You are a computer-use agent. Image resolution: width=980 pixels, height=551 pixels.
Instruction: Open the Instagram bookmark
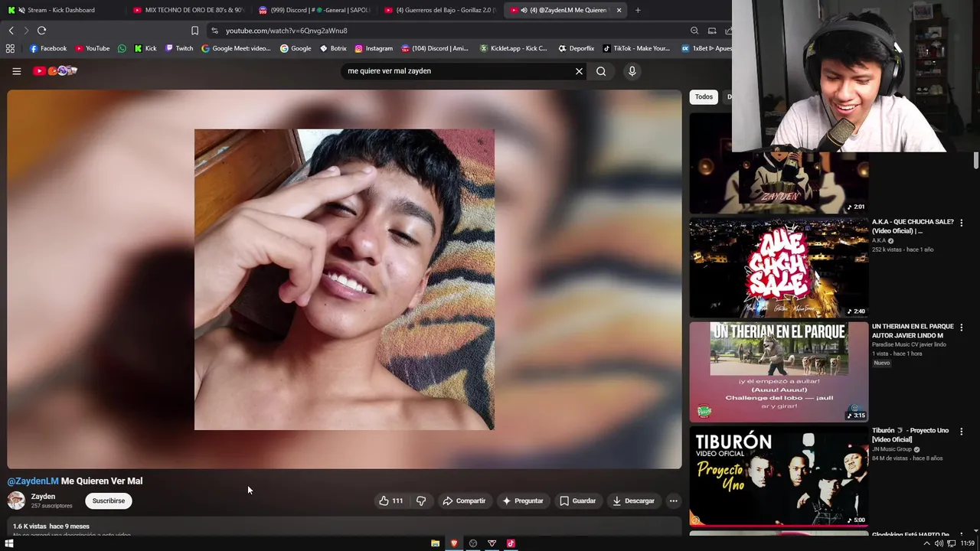pos(374,48)
